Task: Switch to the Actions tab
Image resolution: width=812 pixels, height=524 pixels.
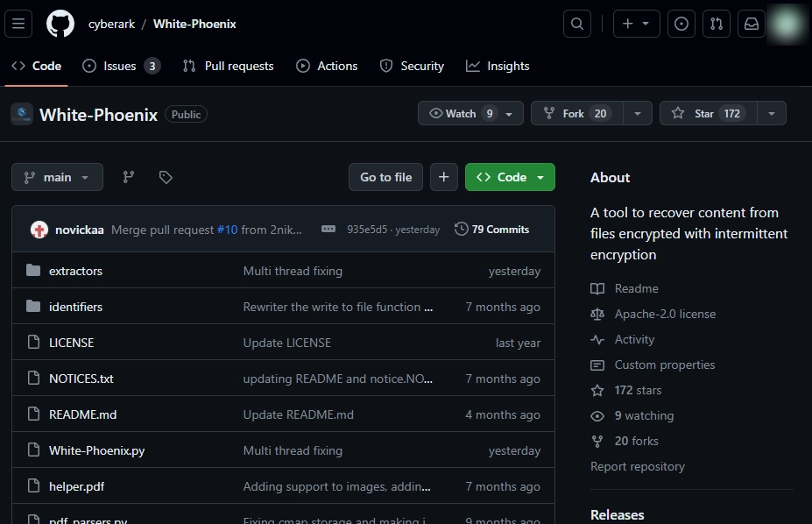Action: pos(327,66)
